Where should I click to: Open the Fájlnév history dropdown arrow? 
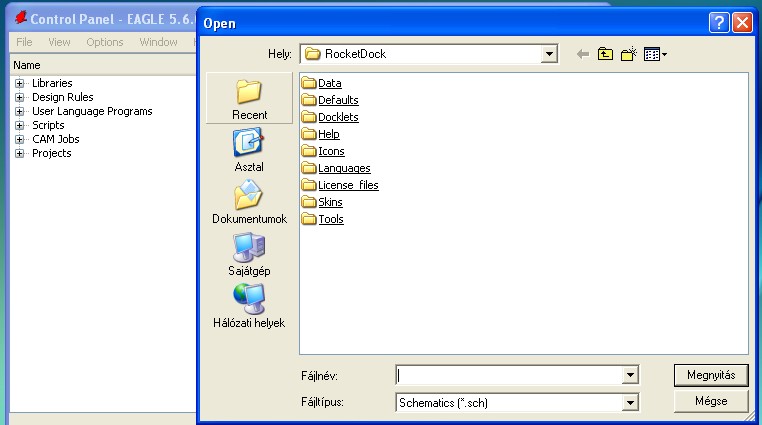630,375
